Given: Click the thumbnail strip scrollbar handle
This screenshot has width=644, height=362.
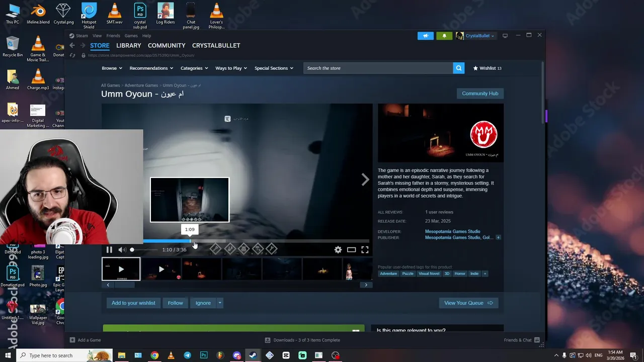Looking at the screenshot, I should (124, 285).
